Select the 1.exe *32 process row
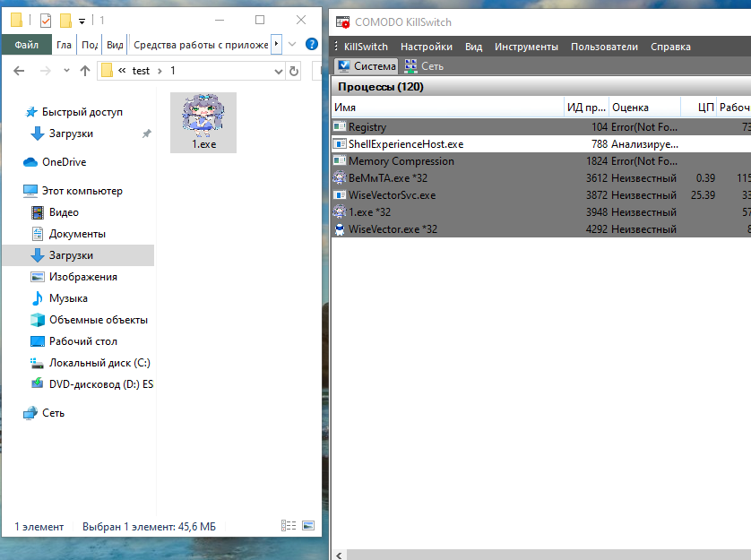The height and width of the screenshot is (560, 751). (x=541, y=212)
